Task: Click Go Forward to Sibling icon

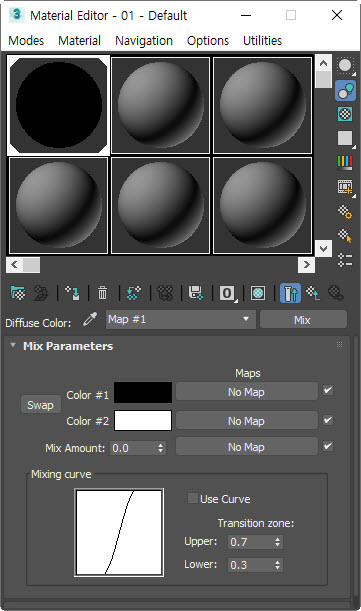Action: click(x=336, y=293)
